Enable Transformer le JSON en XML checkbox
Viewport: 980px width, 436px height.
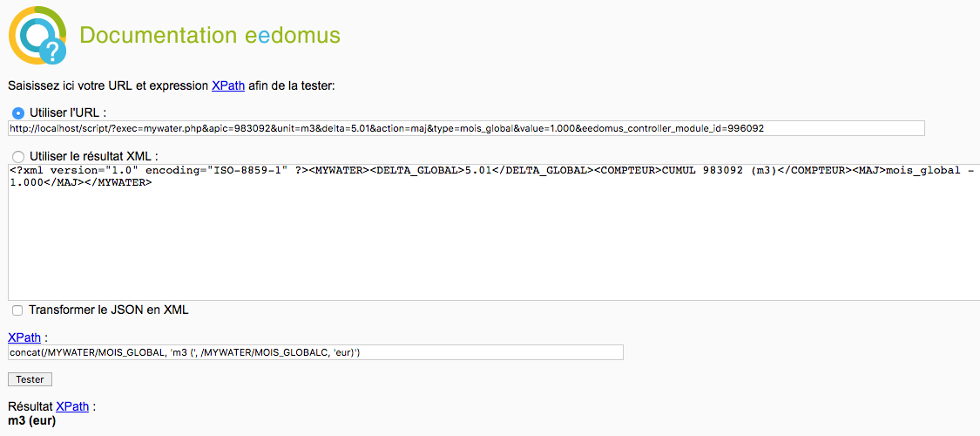click(17, 310)
